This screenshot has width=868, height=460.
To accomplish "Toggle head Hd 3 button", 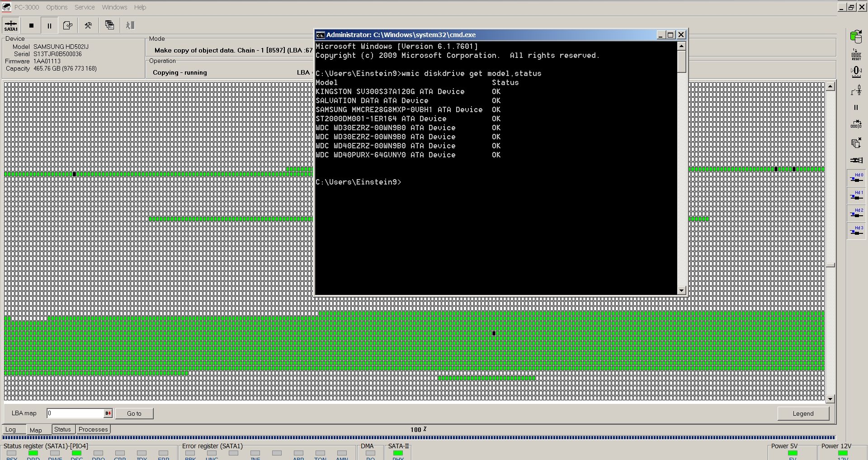I will pyautogui.click(x=856, y=231).
